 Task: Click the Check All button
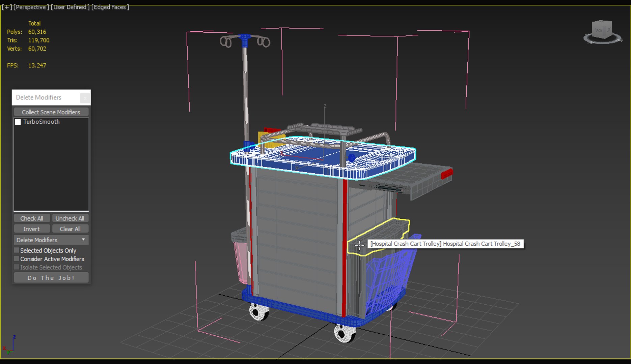coord(32,218)
